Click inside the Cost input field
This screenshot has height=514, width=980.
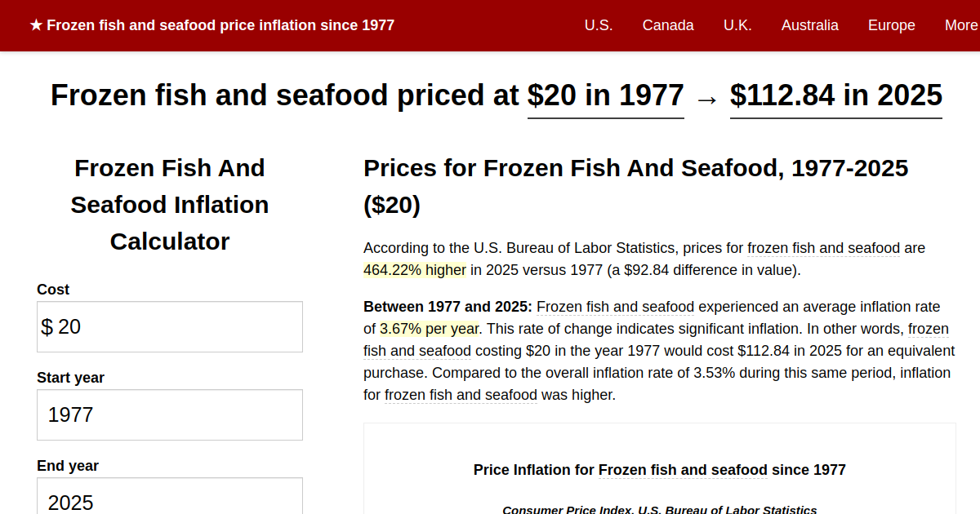tap(169, 326)
